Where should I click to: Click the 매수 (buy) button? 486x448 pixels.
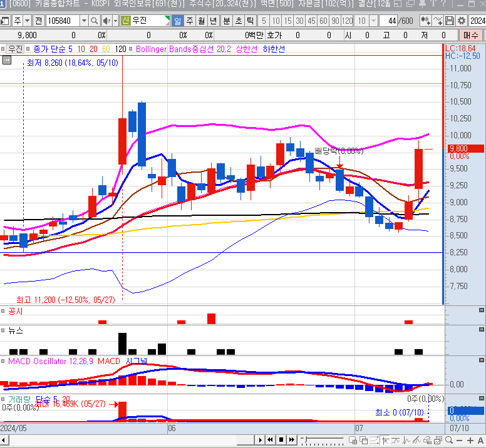[471, 36]
